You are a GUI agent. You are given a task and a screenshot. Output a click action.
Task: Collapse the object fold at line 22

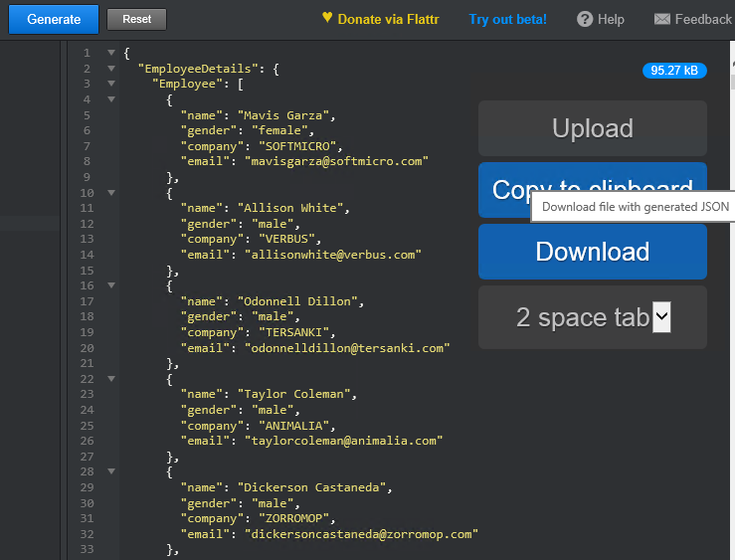click(x=111, y=379)
